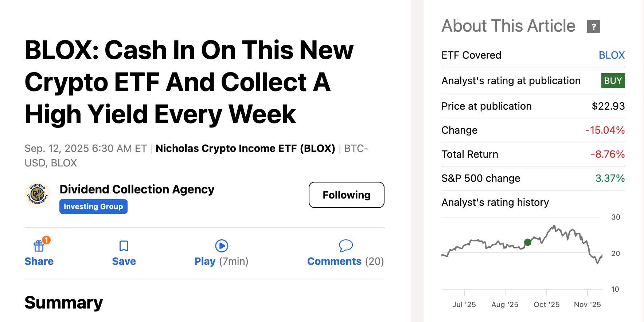Click the gift Share icon with notification badge
Viewport: 644px width, 322px height.
click(39, 246)
